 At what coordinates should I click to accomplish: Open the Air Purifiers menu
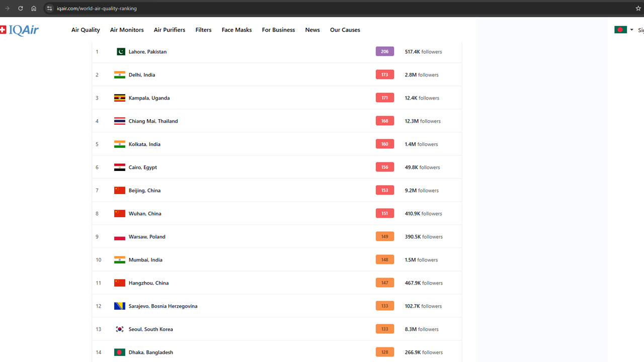coord(170,30)
